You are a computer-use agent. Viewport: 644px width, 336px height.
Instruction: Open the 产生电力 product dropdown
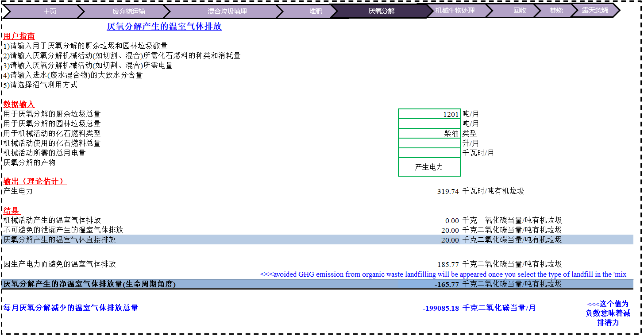click(429, 167)
